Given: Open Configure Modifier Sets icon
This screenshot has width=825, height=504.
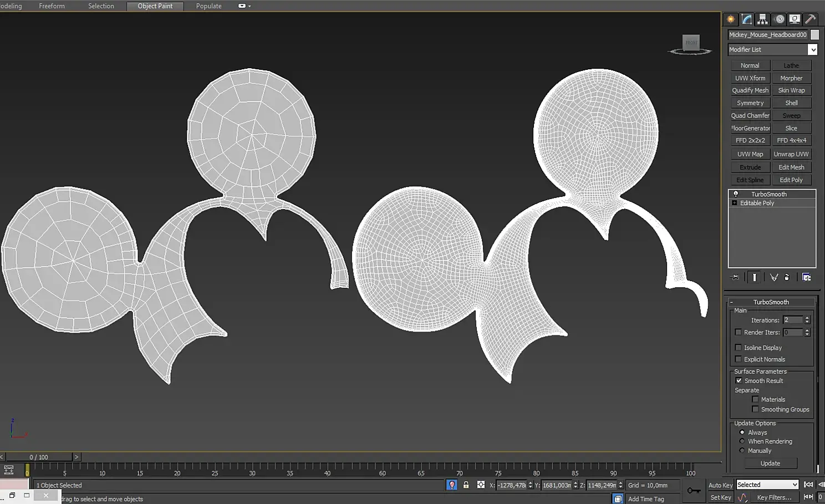Looking at the screenshot, I should (807, 277).
